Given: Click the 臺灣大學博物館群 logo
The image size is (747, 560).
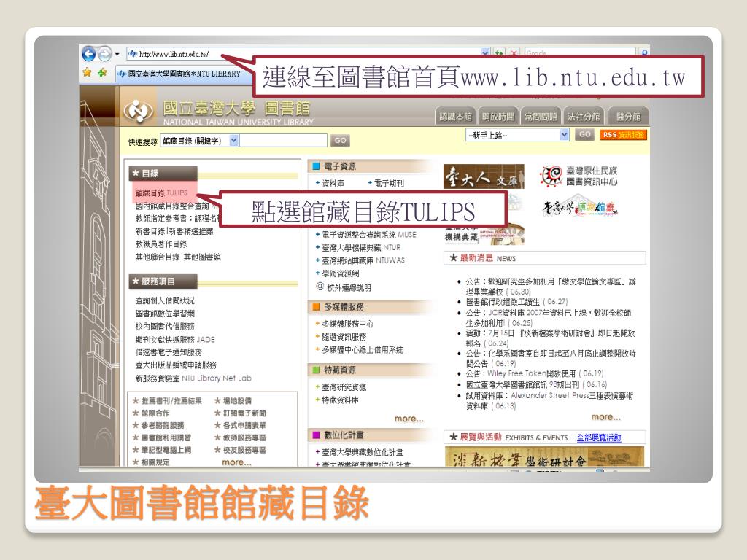Looking at the screenshot, I should coord(579,206).
